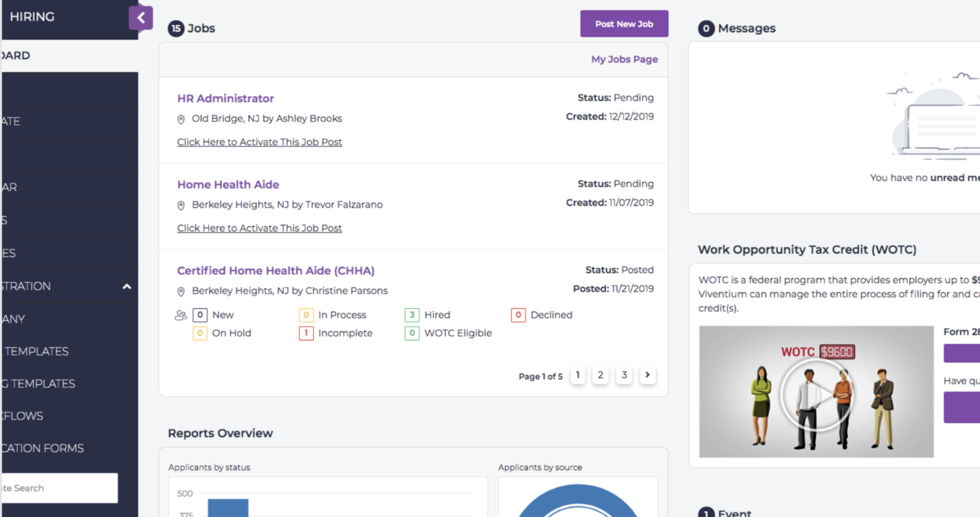Open the Declined count box
The image size is (980, 517).
pyautogui.click(x=518, y=315)
